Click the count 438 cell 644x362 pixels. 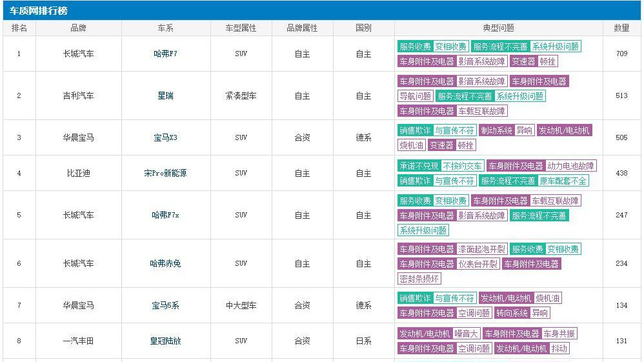tap(622, 173)
